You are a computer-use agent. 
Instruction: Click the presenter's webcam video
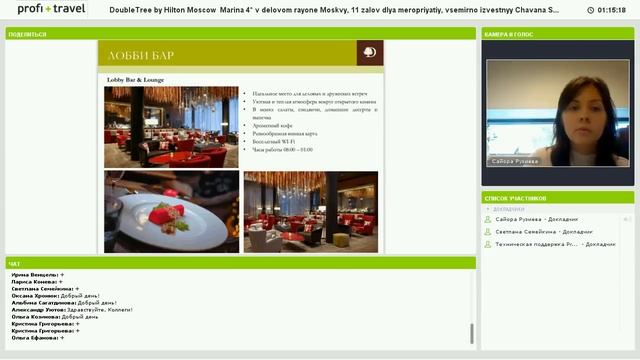pos(558,113)
